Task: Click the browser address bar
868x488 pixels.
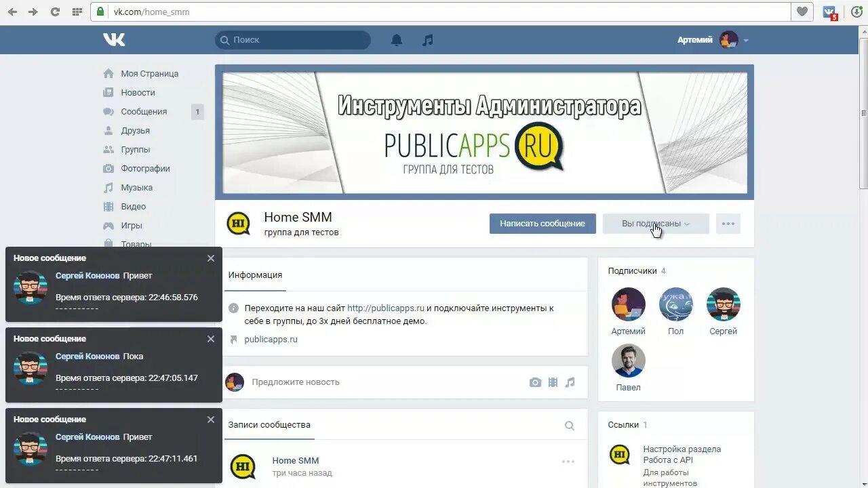Action: coord(441,12)
